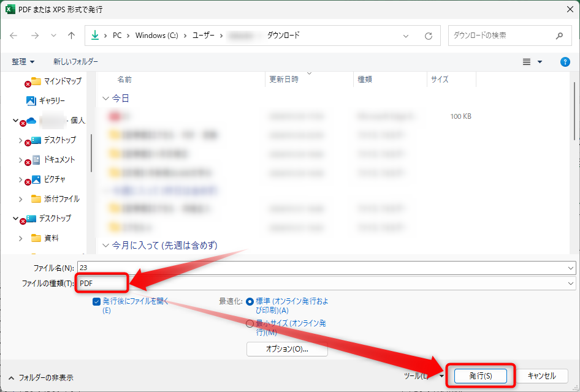Sort files by サイズ column

(440, 80)
